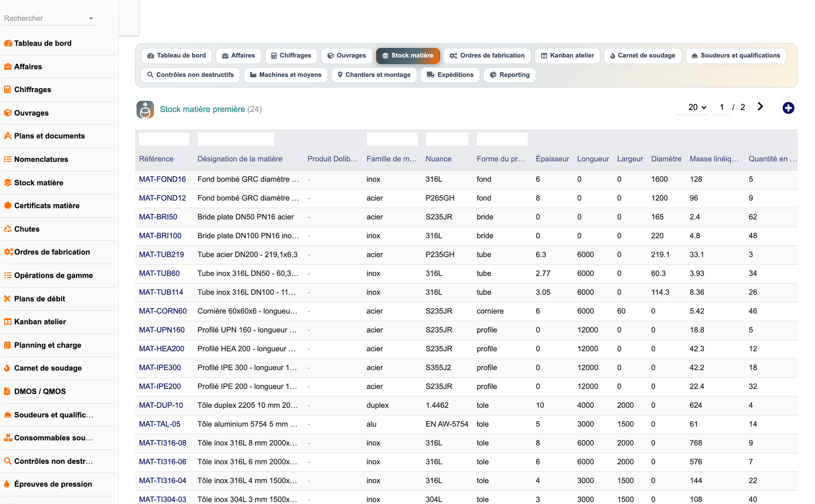Click 'Tube acier DN200 - 219,1x6,3' designation
The width and height of the screenshot is (815, 504).
[248, 255]
